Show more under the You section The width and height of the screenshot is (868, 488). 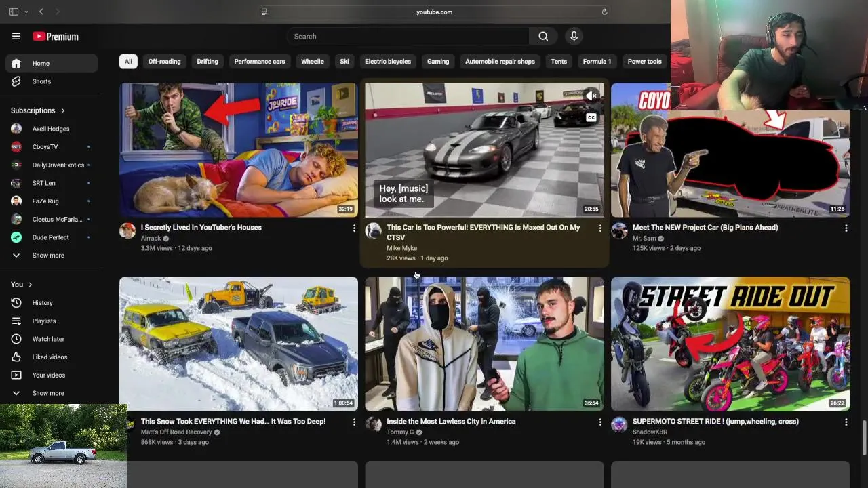(52, 393)
